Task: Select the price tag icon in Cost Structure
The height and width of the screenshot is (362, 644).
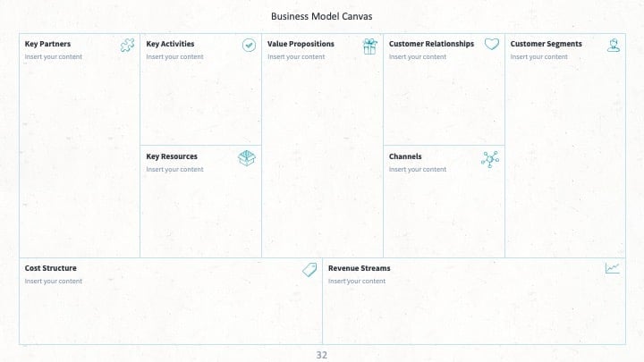Action: pos(309,270)
